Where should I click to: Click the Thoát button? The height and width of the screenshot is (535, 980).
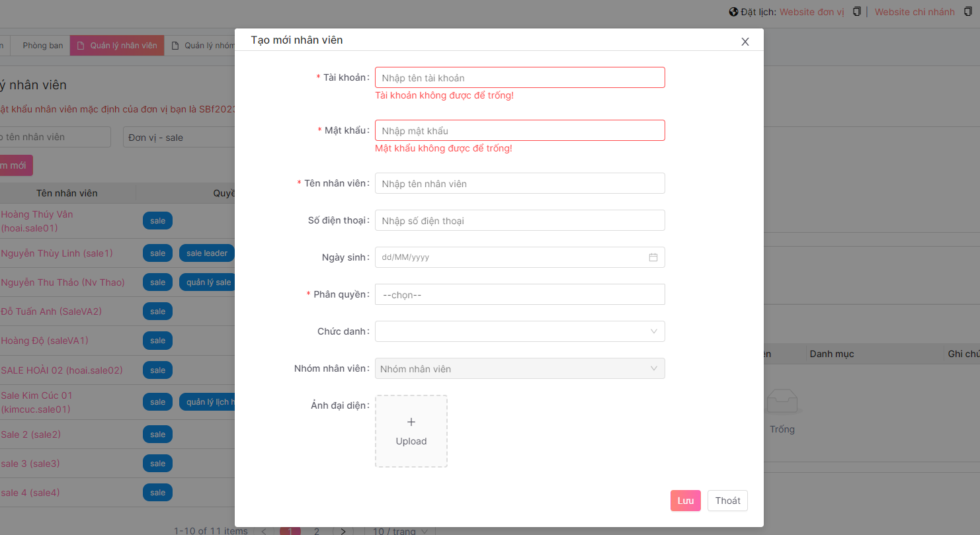[727, 501]
